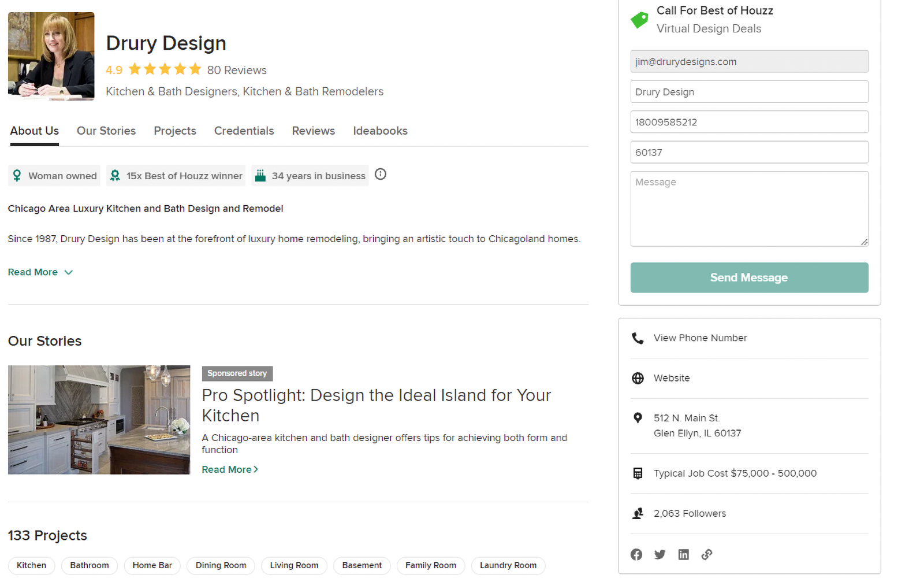Click the woman owned badge icon
This screenshot has height=578, width=924.
[x=17, y=175]
